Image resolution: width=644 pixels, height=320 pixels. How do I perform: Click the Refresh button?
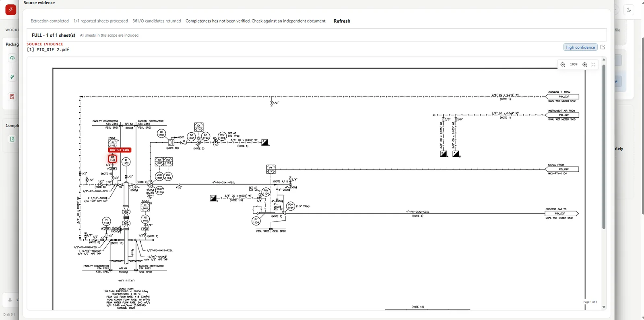coord(342,21)
